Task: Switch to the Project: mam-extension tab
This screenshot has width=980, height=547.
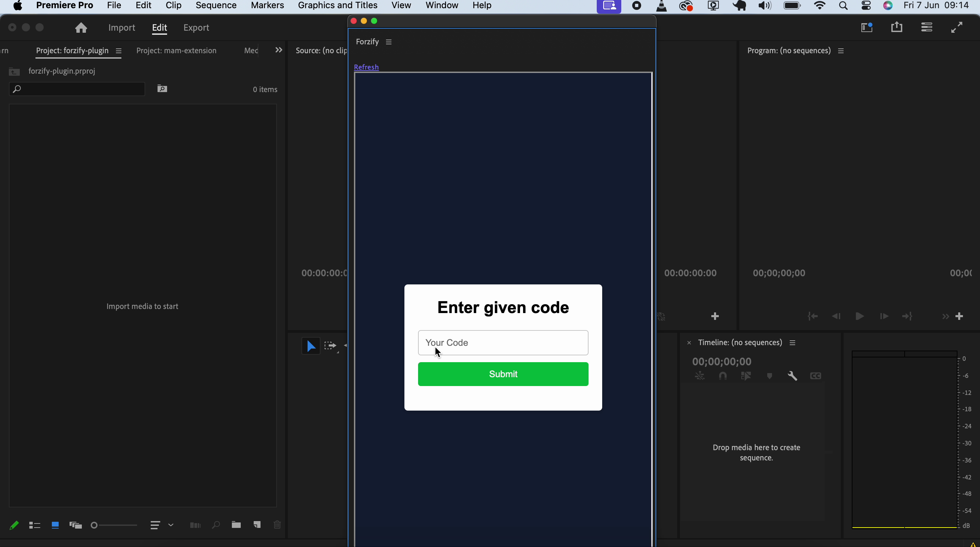Action: coord(176,50)
